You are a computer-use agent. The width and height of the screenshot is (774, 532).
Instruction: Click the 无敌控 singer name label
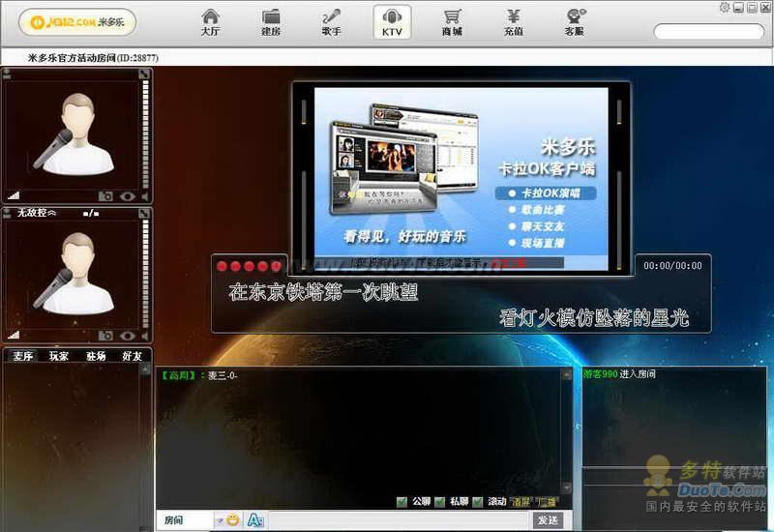click(x=32, y=213)
